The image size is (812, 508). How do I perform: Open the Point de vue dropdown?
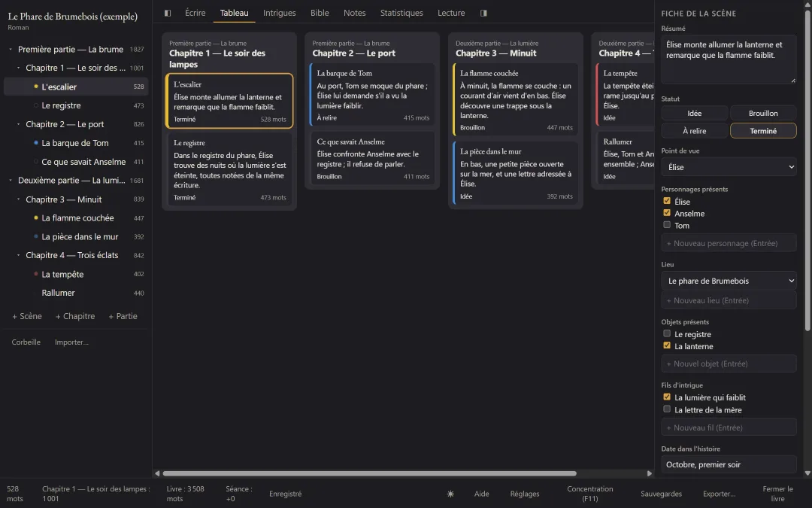point(729,167)
